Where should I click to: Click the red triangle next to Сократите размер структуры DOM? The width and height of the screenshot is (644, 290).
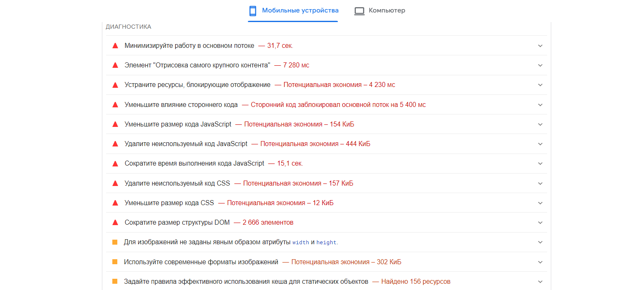pyautogui.click(x=115, y=222)
